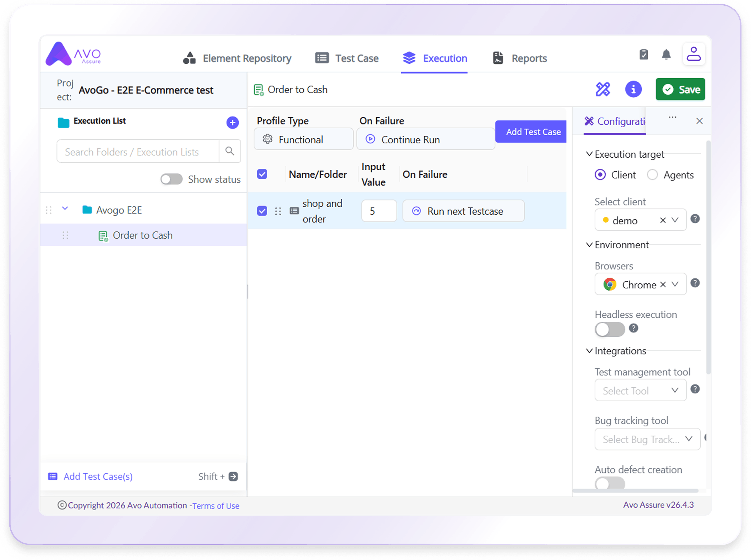Toggle the Show status switch

pos(171,179)
